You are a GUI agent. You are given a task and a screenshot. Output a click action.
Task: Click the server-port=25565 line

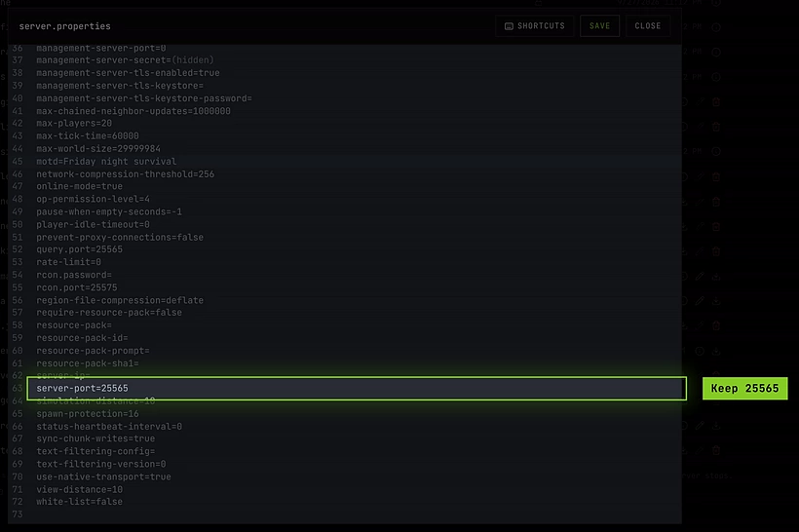(82, 389)
